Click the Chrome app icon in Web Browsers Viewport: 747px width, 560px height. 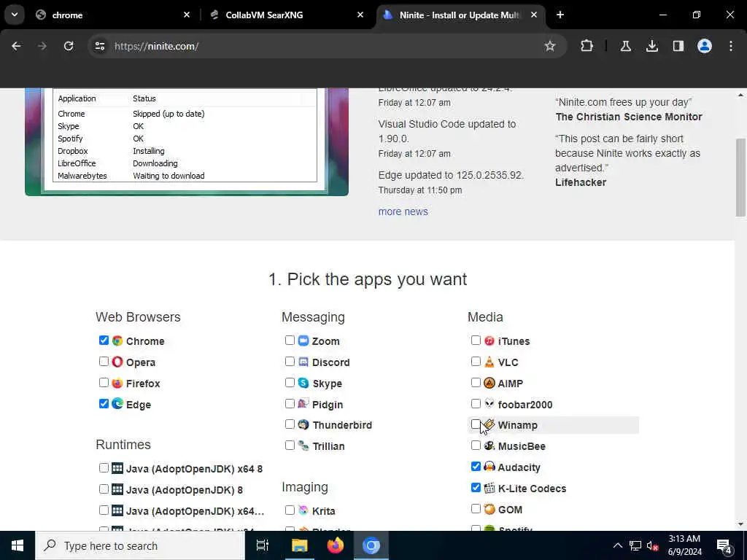pos(117,341)
